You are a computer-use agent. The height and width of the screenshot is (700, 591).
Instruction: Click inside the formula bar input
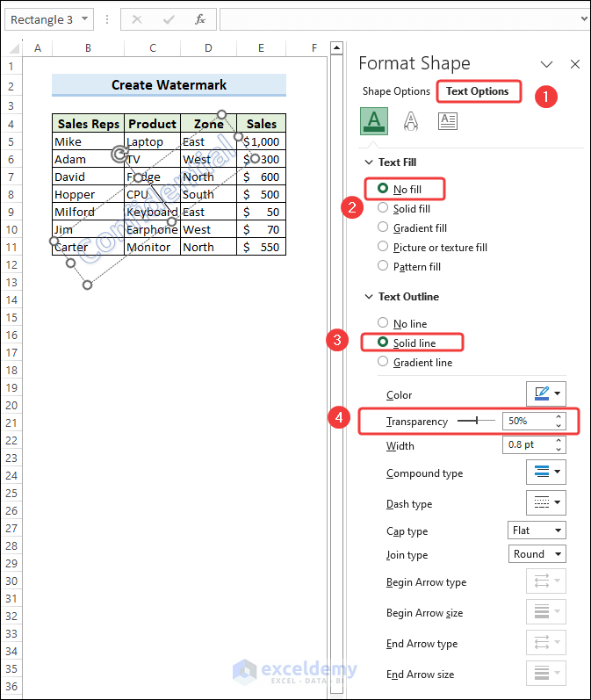(x=400, y=19)
